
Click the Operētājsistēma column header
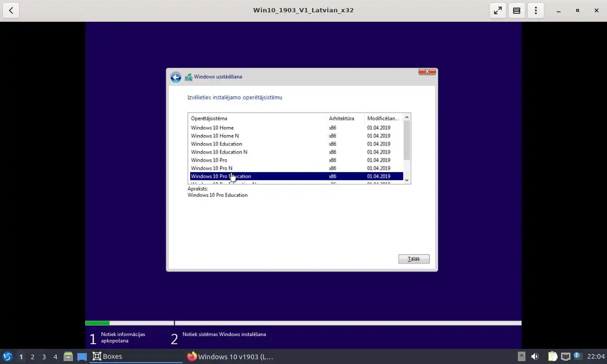click(257, 118)
